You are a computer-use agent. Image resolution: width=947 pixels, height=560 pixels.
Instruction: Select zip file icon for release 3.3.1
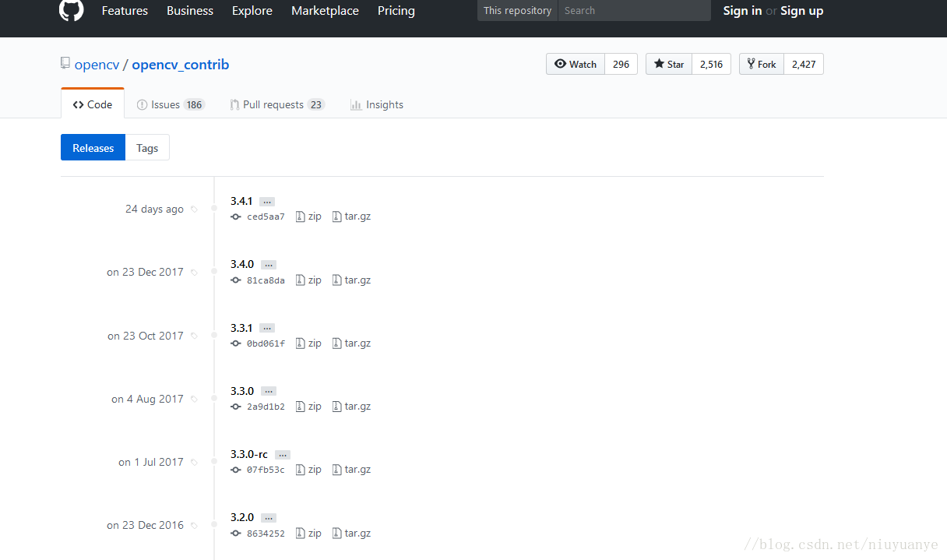(301, 343)
